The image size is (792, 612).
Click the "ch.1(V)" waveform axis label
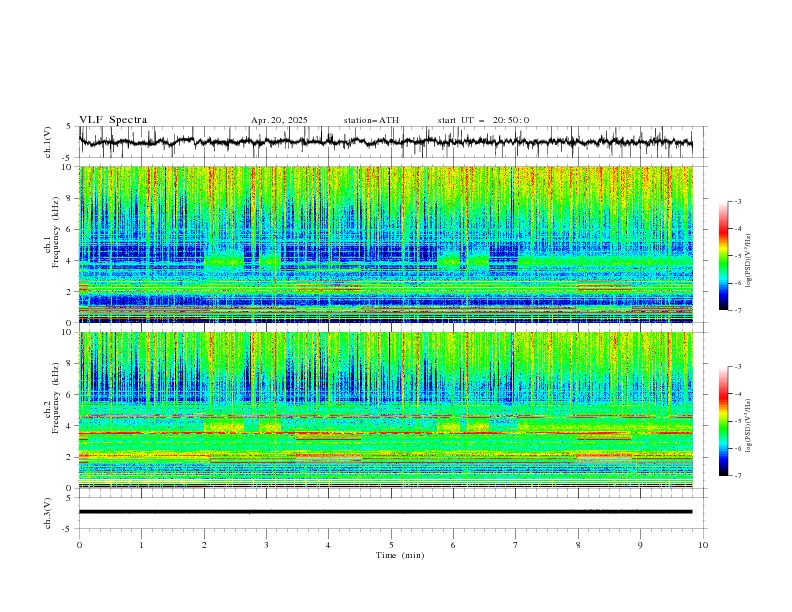(48, 142)
